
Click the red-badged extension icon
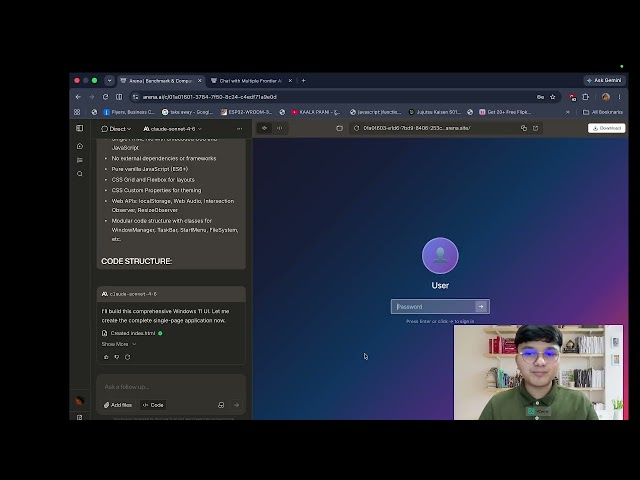pyautogui.click(x=572, y=97)
